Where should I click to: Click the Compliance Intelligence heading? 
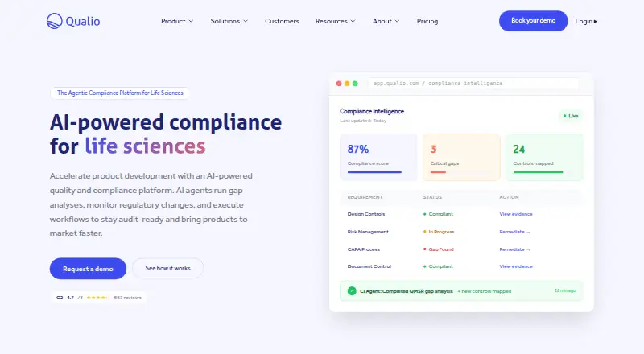point(372,111)
